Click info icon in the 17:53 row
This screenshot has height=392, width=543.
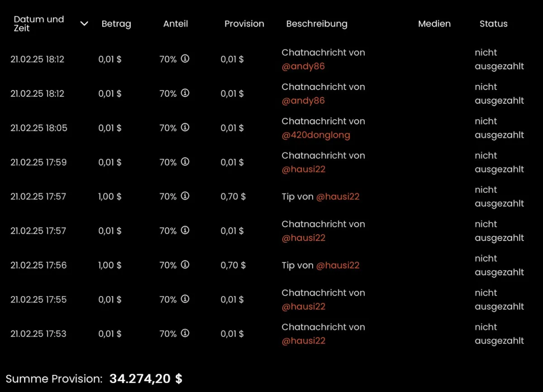pyautogui.click(x=185, y=333)
